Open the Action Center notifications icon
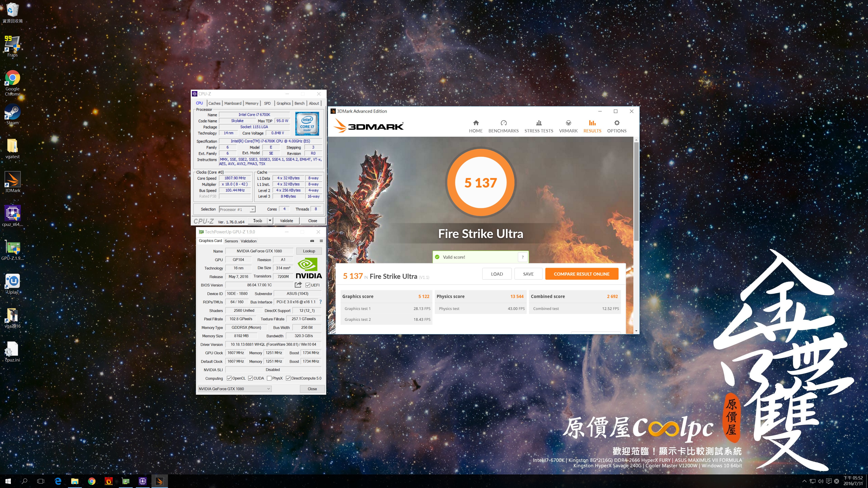This screenshot has width=868, height=488. click(829, 481)
